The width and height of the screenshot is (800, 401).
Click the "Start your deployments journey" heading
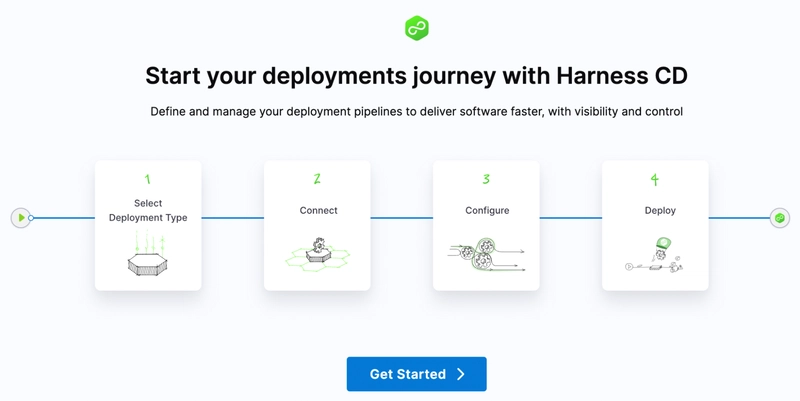click(416, 76)
